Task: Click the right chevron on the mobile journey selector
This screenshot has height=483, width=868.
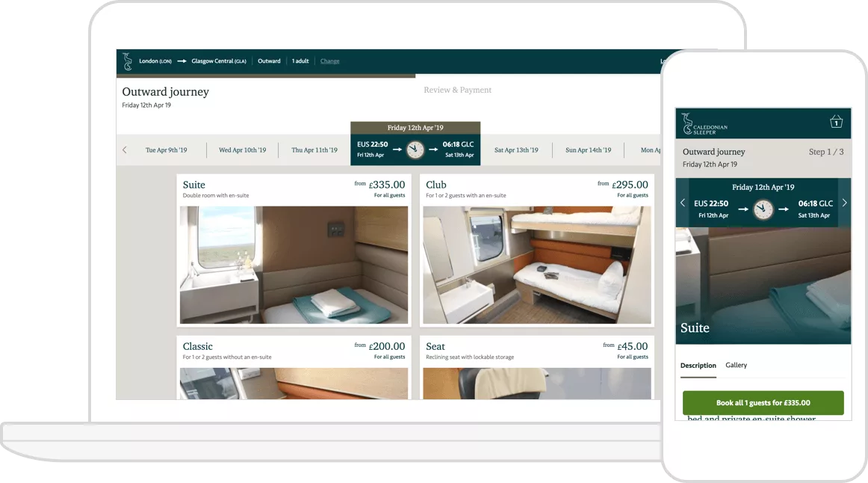Action: [x=845, y=203]
